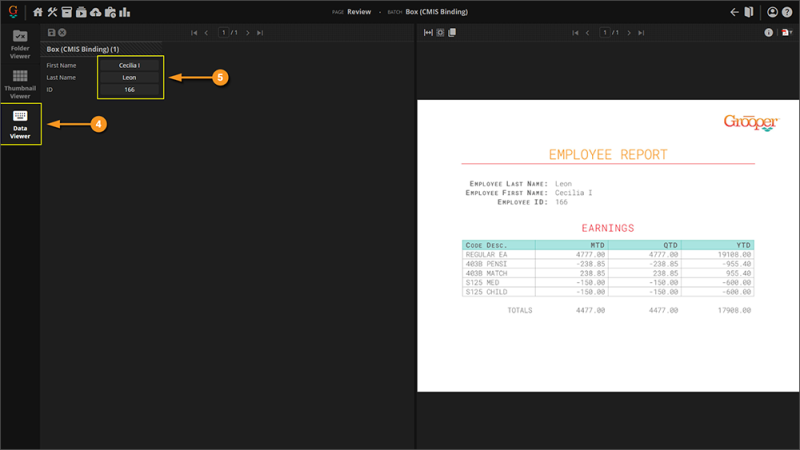
Task: Open the user account icon
Action: click(772, 12)
